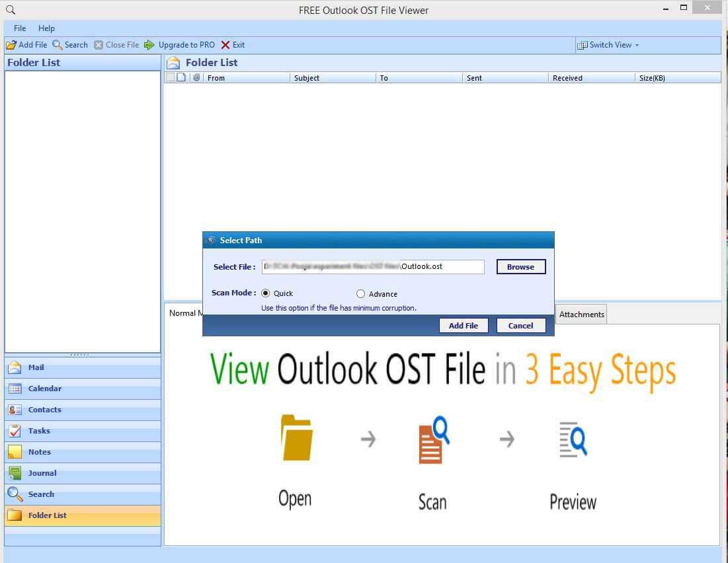Open the Calendar pane
This screenshot has height=563, width=728.
point(83,389)
